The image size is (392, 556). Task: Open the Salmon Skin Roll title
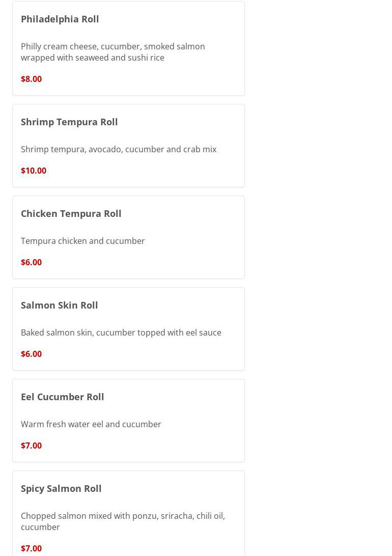tap(59, 305)
